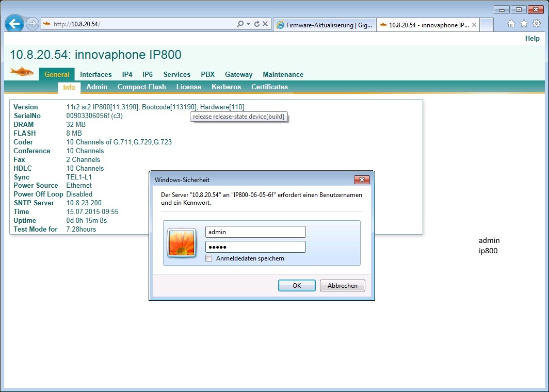Click the browser forward arrow button
549x392 pixels.
coord(33,24)
